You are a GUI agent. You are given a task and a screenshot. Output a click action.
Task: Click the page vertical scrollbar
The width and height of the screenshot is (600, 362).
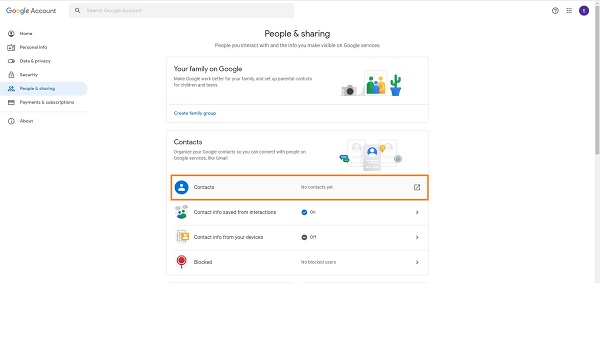(597, 80)
